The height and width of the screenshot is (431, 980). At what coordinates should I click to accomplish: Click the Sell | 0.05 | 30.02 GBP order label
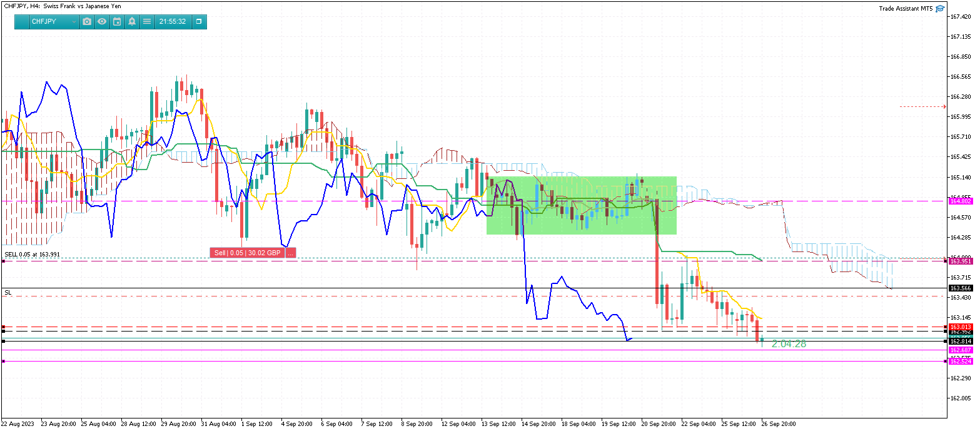[248, 253]
